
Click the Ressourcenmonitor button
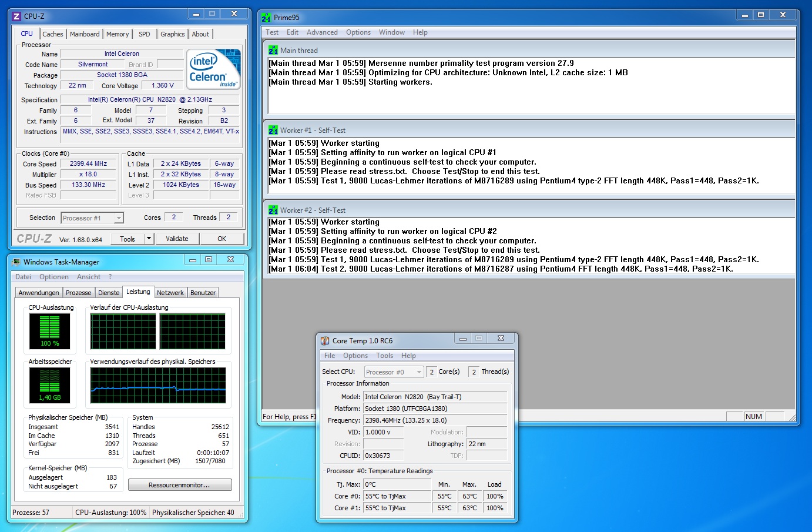[x=180, y=485]
